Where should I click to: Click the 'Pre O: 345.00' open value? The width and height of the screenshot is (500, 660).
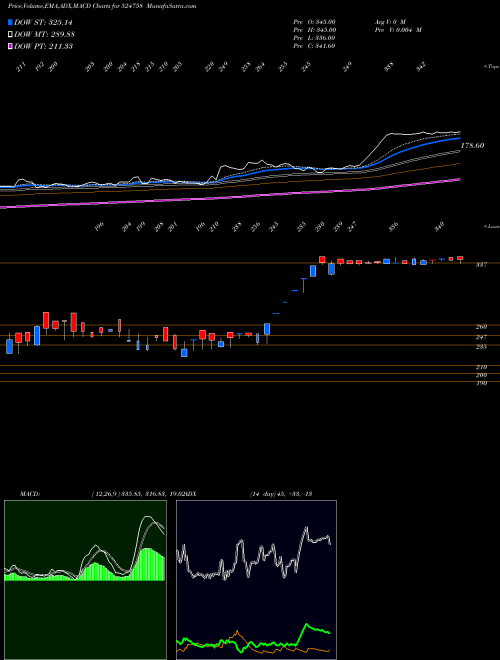click(314, 22)
